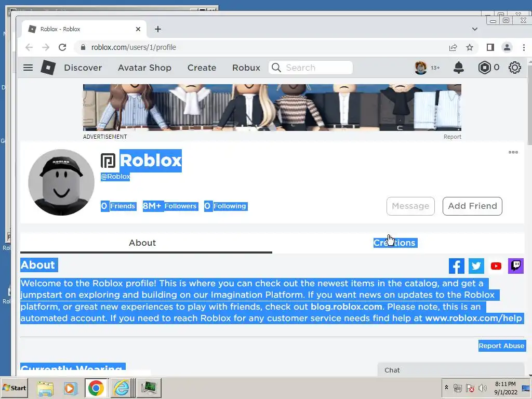This screenshot has width=532, height=399.
Task: Open the settings gear menu
Action: (515, 68)
